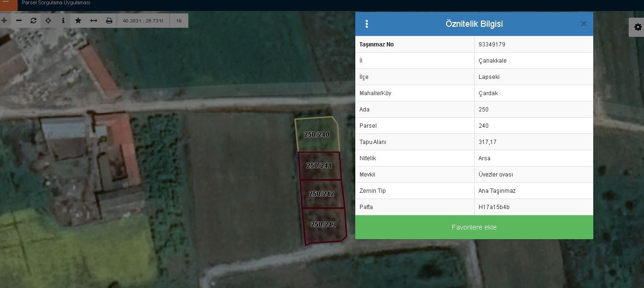Click the refresh map icon
Image resolution: width=644 pixels, height=288 pixels.
(33, 21)
